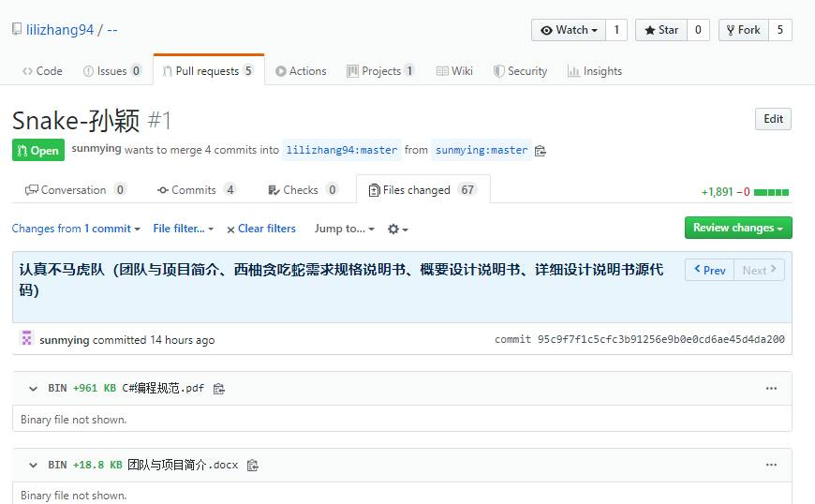The image size is (815, 504).
Task: Open the forks count of 5
Action: click(780, 30)
